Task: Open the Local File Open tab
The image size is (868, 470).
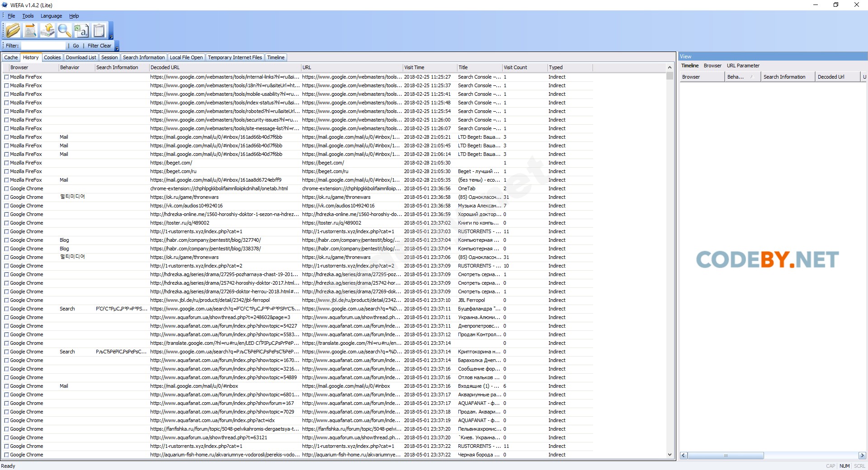Action: pyautogui.click(x=186, y=57)
